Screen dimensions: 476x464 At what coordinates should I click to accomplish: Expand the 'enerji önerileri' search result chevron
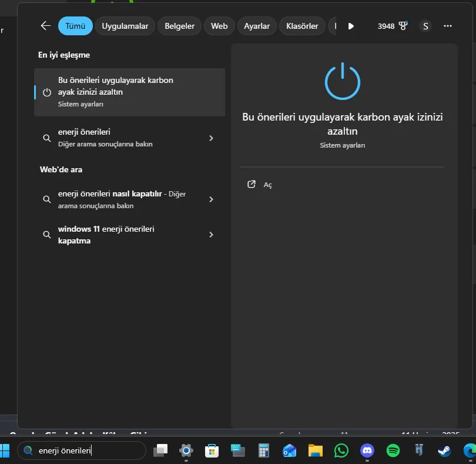[211, 138]
